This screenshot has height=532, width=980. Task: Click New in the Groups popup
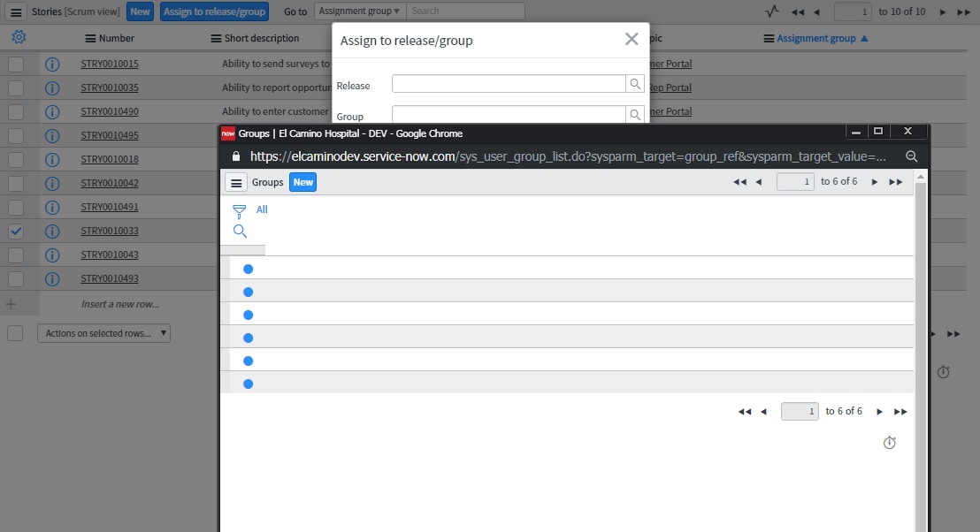(x=302, y=182)
